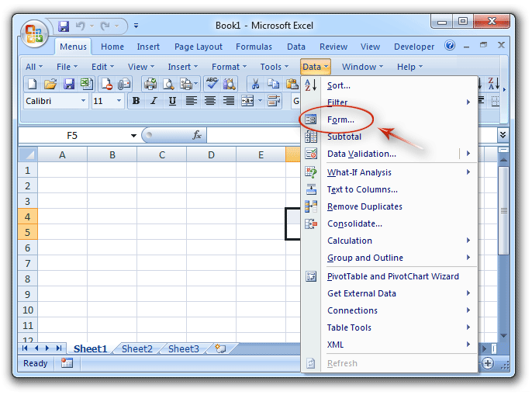532x395 pixels.
Task: Click the Cut scissors icon
Action: [x=254, y=84]
